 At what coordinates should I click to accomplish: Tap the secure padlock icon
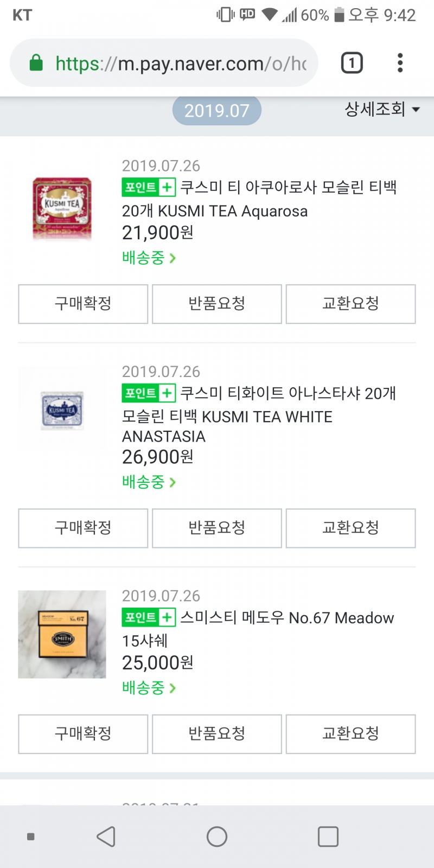click(x=36, y=63)
